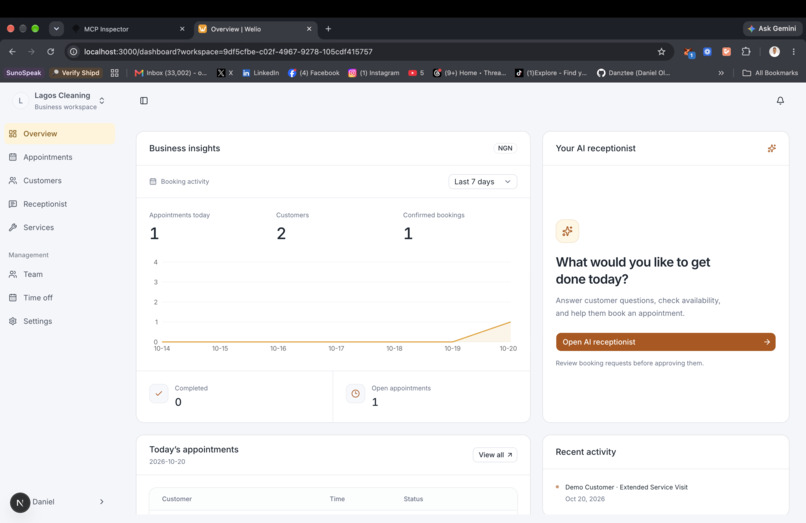The width and height of the screenshot is (806, 523).
Task: Open the Facebook bookmark
Action: pyautogui.click(x=314, y=73)
